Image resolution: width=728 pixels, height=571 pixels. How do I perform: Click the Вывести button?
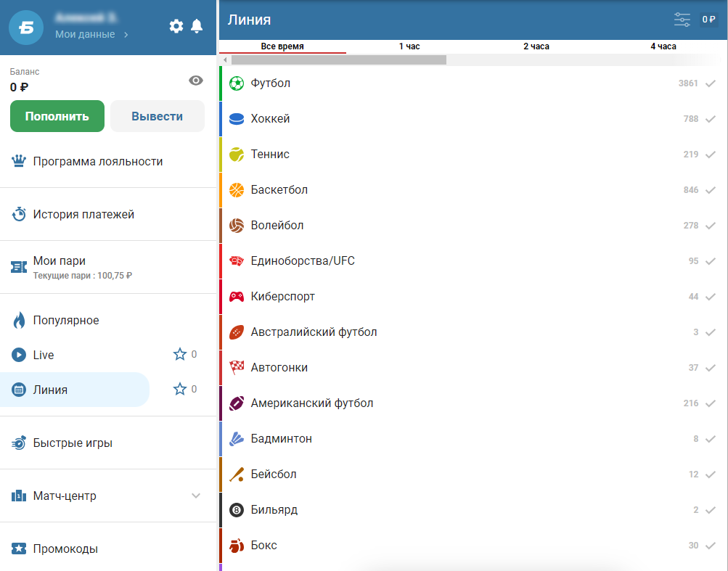pos(158,116)
